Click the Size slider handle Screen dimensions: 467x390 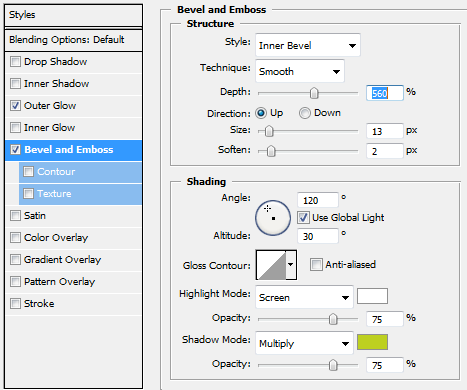269,131
